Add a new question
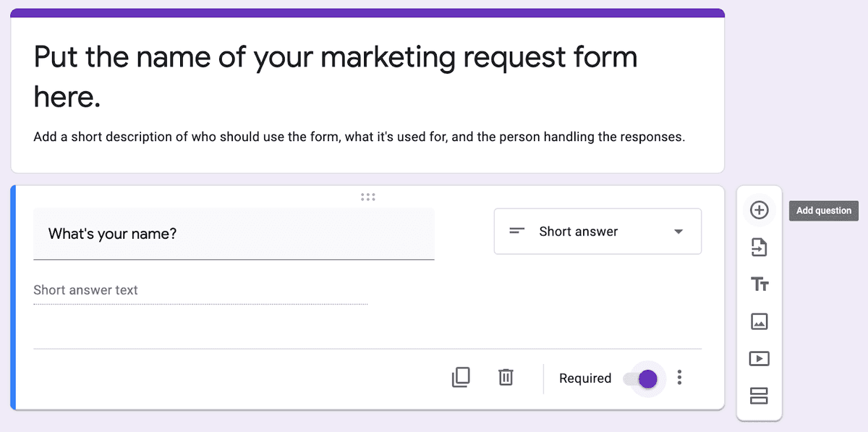Image resolution: width=868 pixels, height=432 pixels. (759, 210)
